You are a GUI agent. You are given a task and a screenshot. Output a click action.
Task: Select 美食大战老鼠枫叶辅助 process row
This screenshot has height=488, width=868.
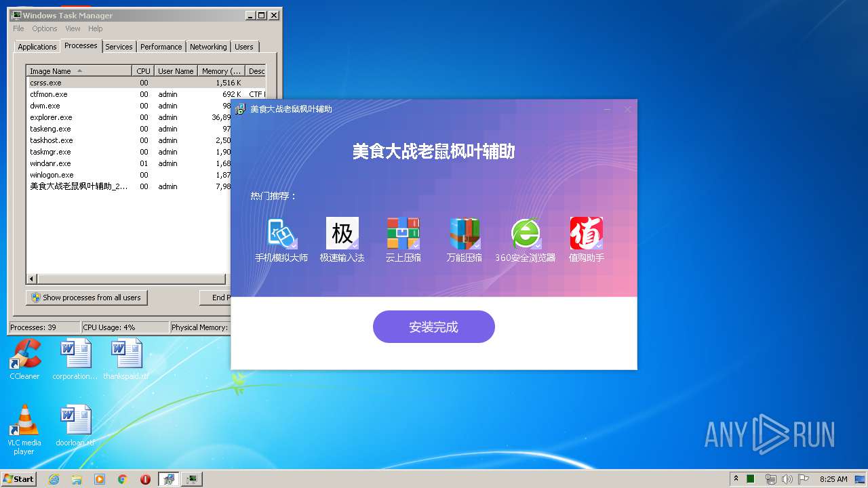(129, 186)
